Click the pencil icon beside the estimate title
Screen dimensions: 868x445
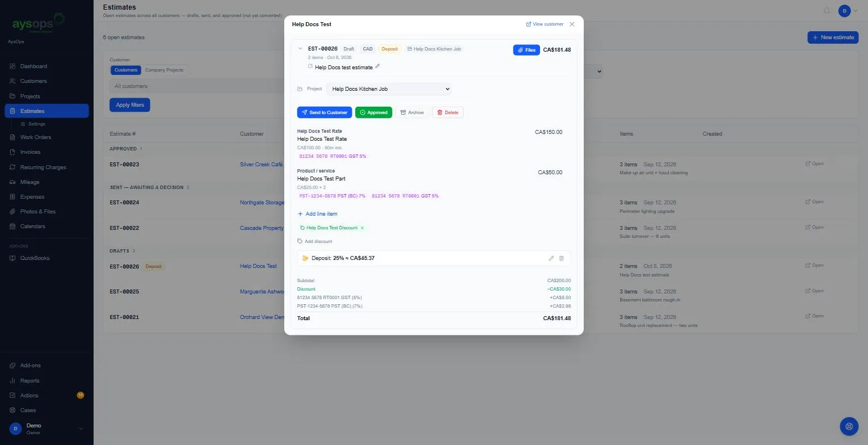click(378, 66)
